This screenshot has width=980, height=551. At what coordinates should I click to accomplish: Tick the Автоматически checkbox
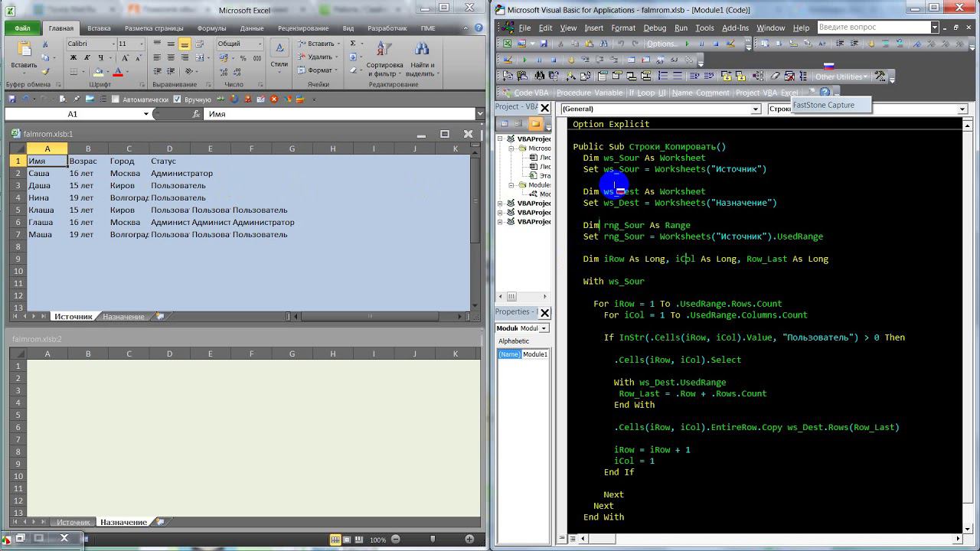click(x=116, y=99)
